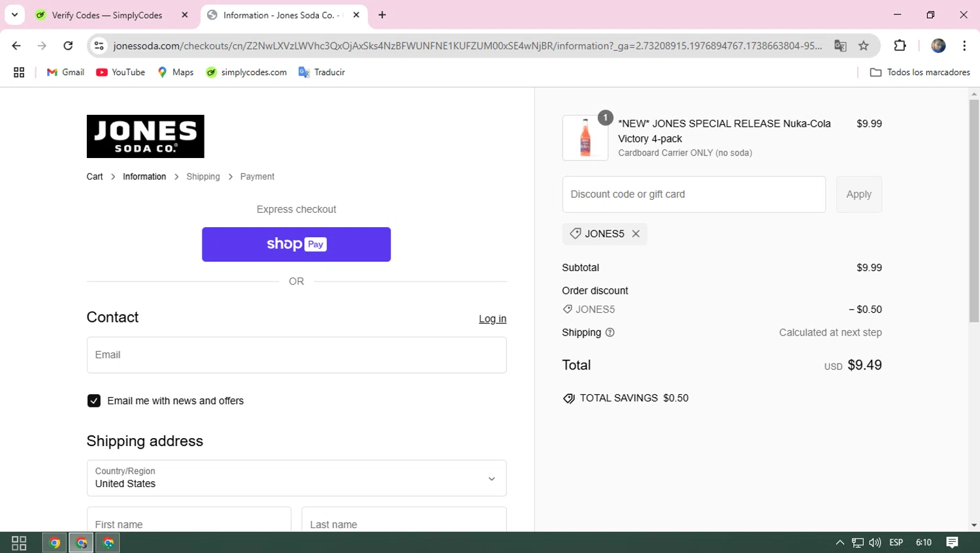Screen dimensions: 980x553
Task: Open the notifications center icon
Action: 953,543
